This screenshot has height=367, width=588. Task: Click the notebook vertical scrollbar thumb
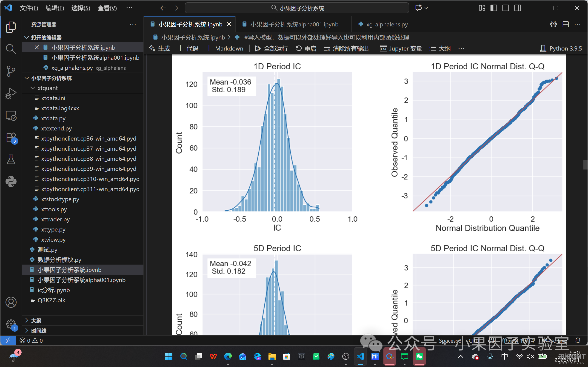(x=585, y=165)
